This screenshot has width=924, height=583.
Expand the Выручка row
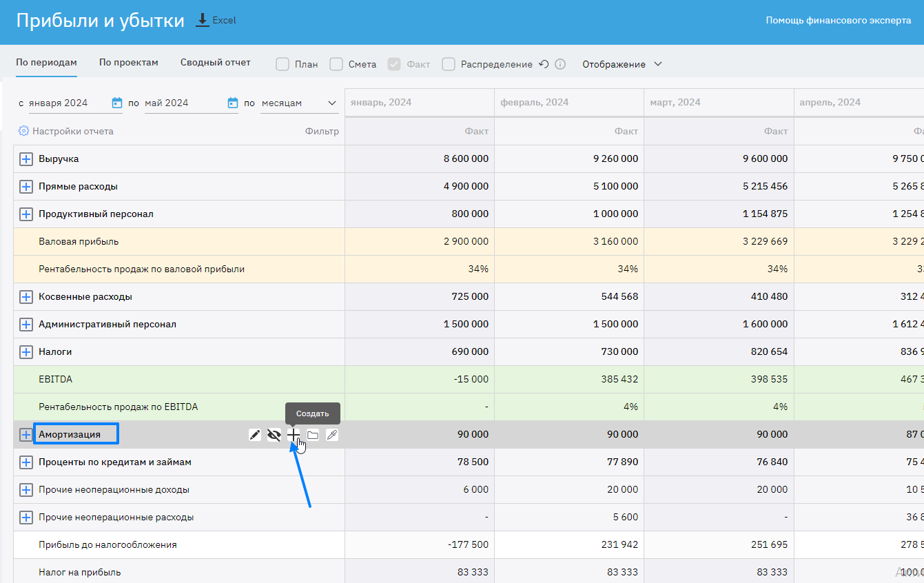click(x=26, y=159)
